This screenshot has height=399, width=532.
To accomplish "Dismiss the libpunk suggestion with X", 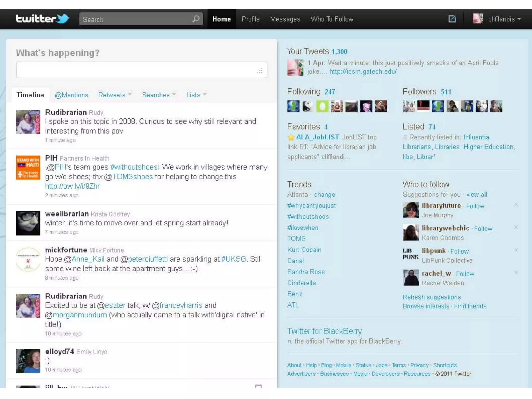I will point(516,250).
